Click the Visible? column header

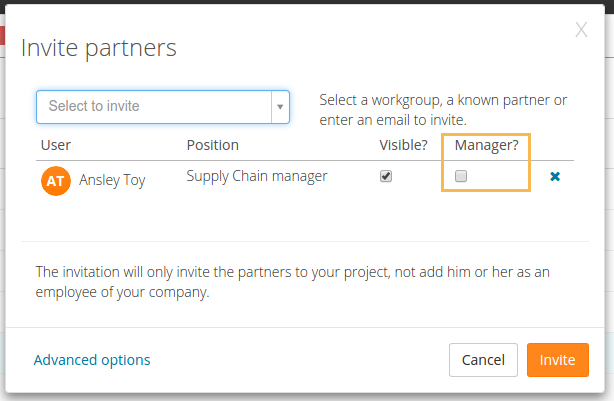coord(403,145)
